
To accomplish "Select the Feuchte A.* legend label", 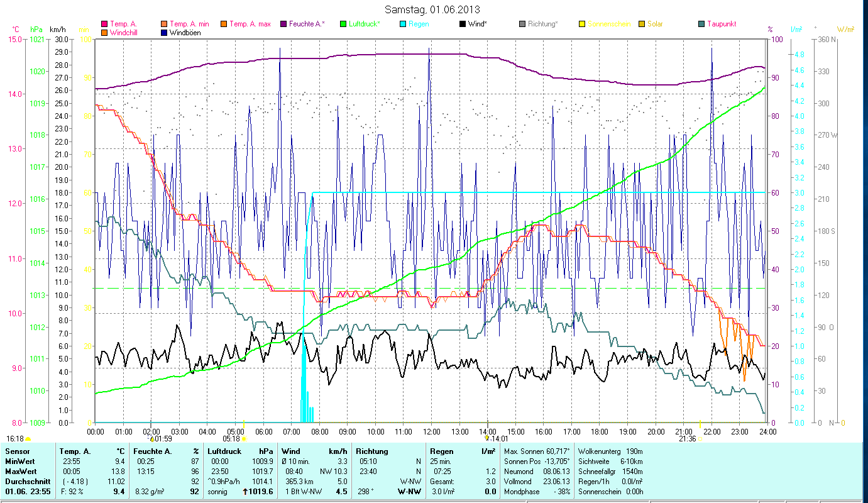I will point(307,24).
